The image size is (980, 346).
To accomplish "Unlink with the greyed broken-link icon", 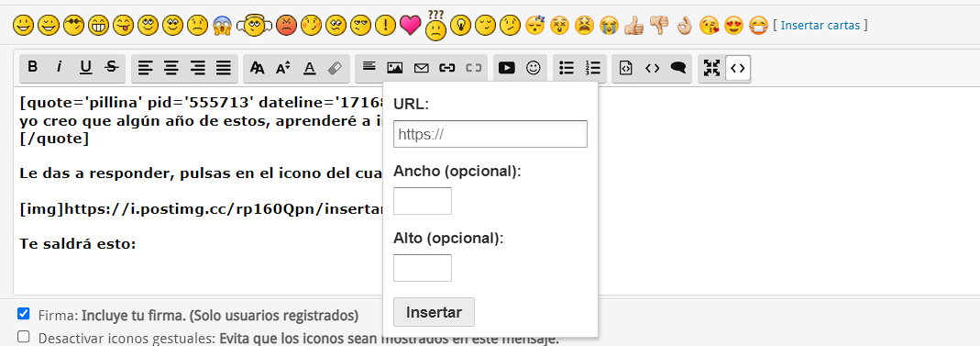I will 474,68.
